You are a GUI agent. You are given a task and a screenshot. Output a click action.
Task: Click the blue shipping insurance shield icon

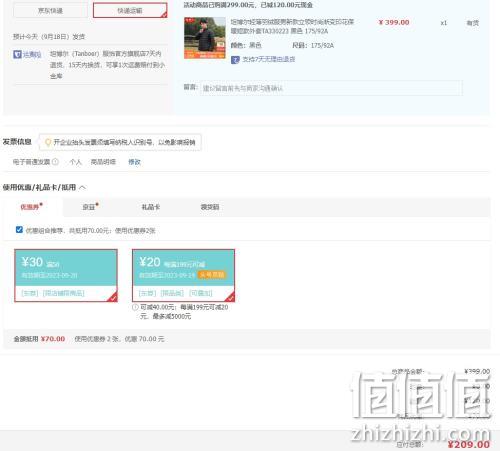pos(17,54)
